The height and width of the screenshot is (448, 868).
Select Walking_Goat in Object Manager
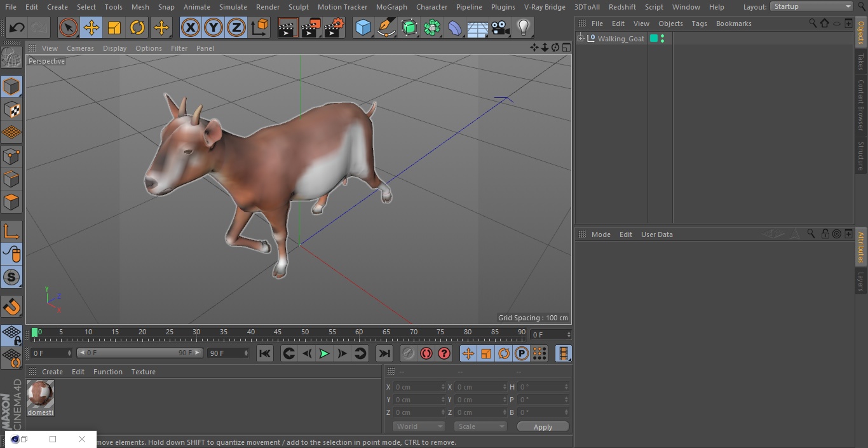coord(621,39)
